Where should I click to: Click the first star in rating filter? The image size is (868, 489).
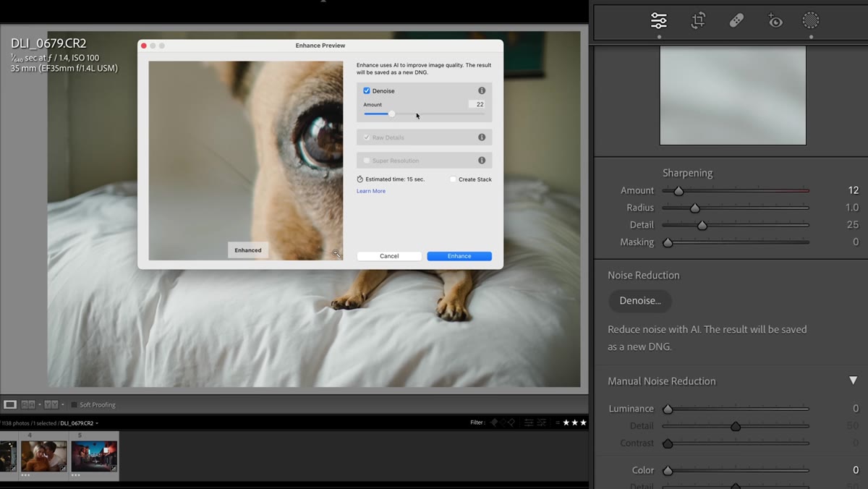point(566,422)
